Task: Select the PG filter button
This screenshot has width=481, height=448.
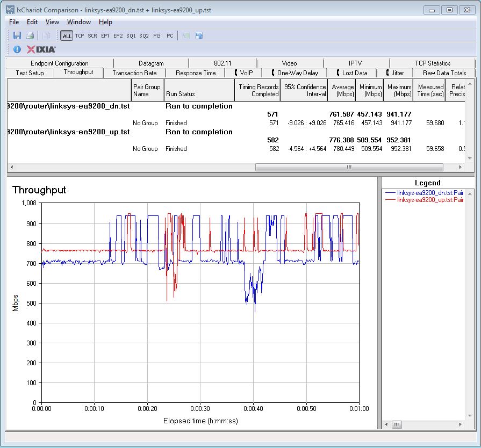Action: pyautogui.click(x=157, y=36)
